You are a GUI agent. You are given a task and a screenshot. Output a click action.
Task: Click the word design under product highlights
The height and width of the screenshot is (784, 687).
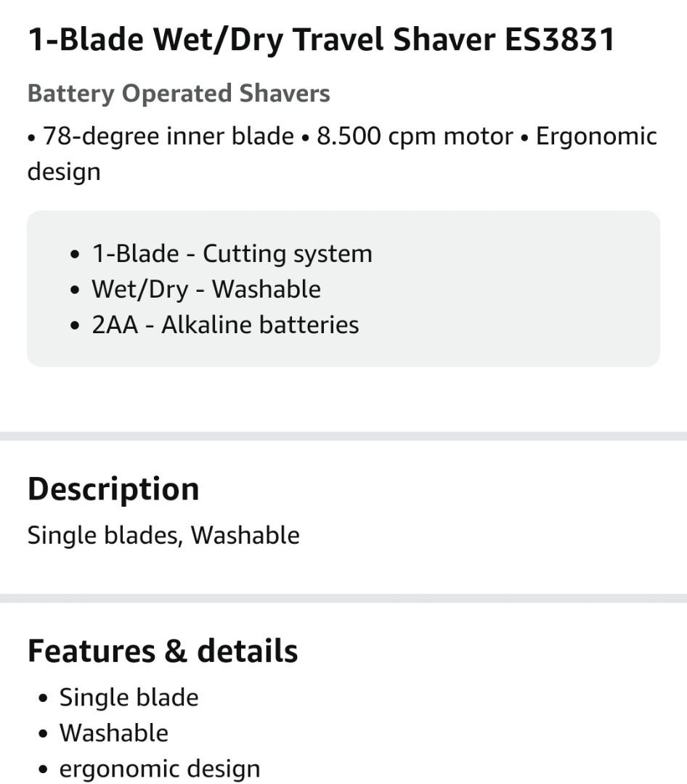(x=64, y=172)
